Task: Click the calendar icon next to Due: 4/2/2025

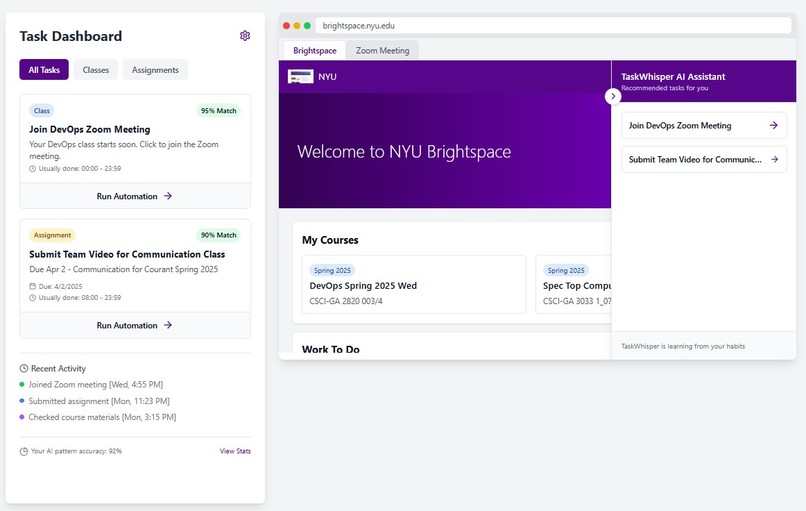Action: tap(32, 286)
